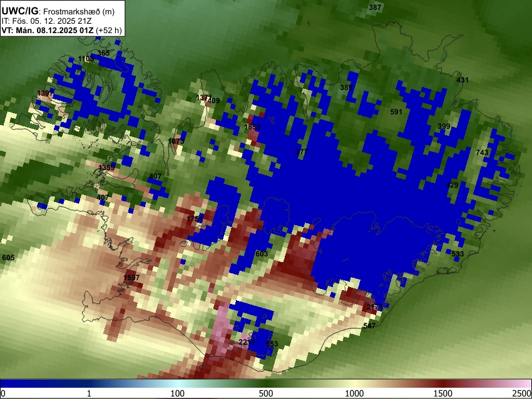Viewport: 532px width, 399px height.
Task: Click the map value label '1103'
Action: [86, 59]
